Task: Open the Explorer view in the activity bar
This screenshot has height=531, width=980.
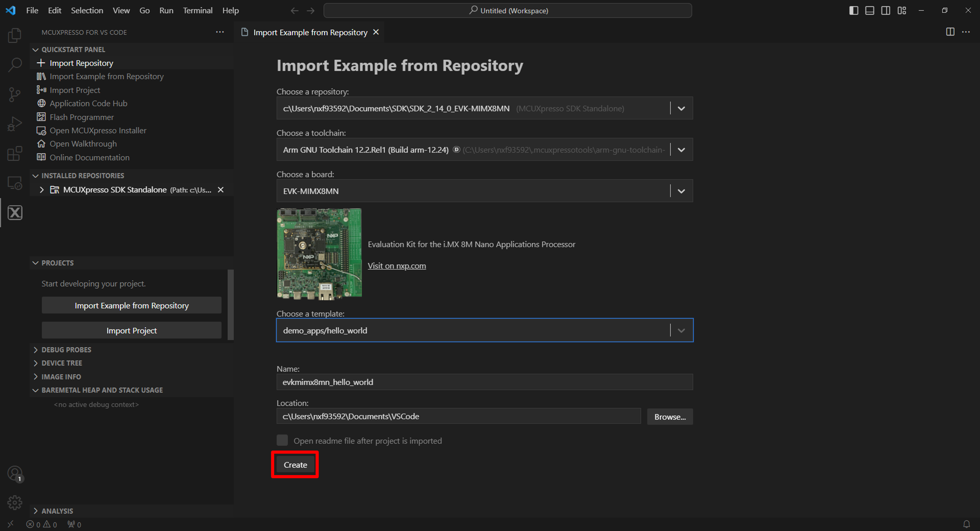Action: pyautogui.click(x=14, y=35)
